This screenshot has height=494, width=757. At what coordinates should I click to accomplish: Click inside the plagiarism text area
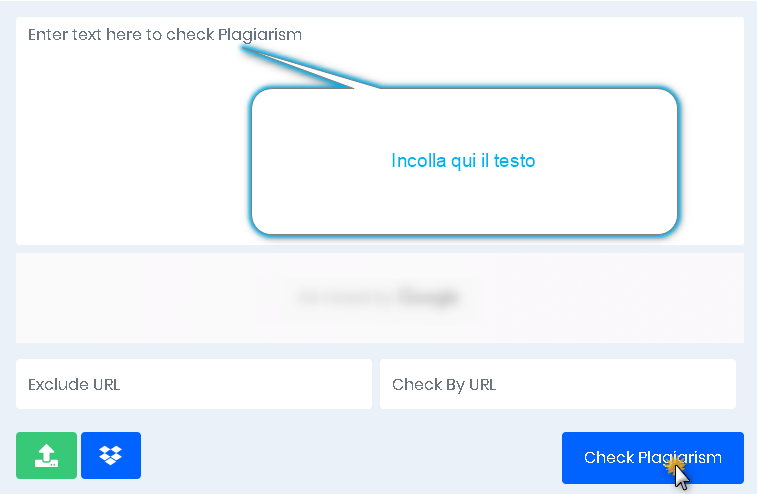pos(130,150)
